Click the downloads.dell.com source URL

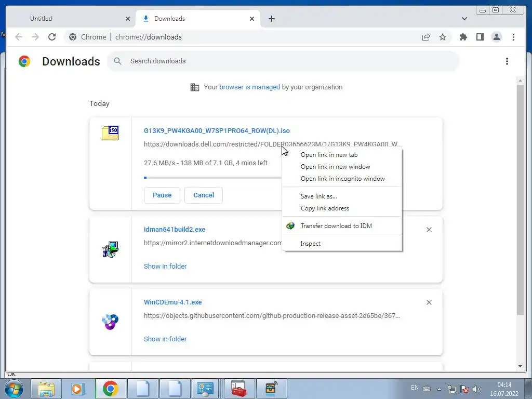(x=271, y=144)
